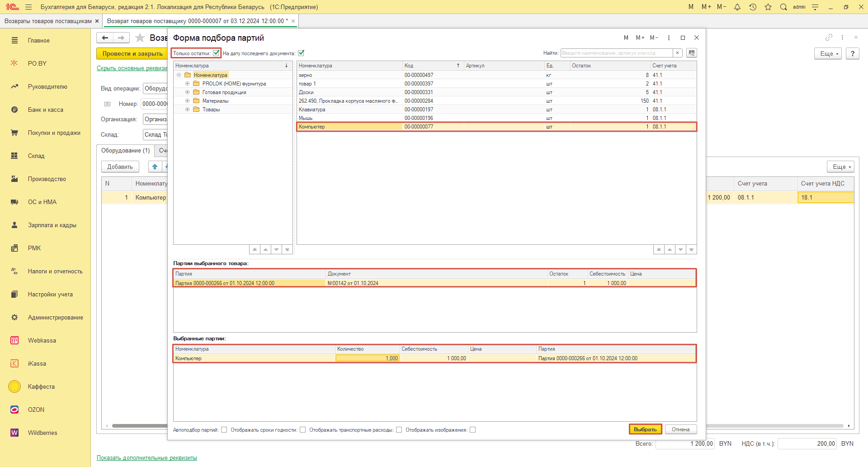Viewport: 868px width, 467px height.
Task: Click 'Показать дополнительные реквизиты' link
Action: pyautogui.click(x=147, y=458)
